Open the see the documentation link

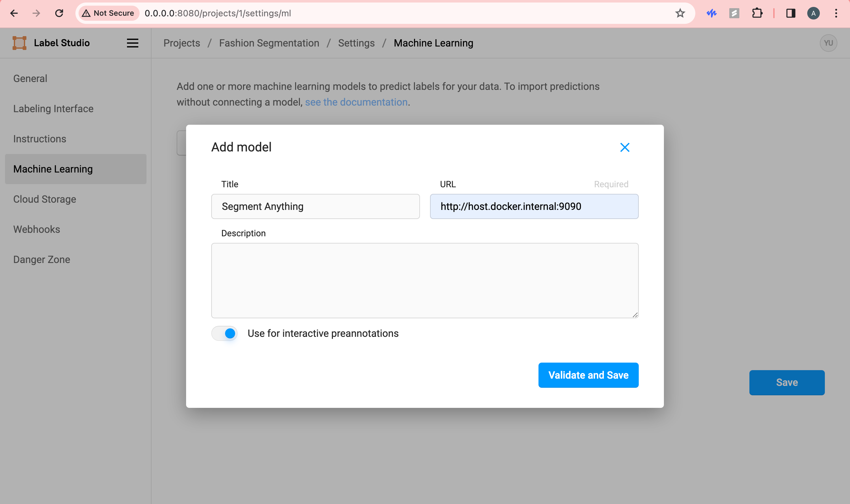[356, 102]
